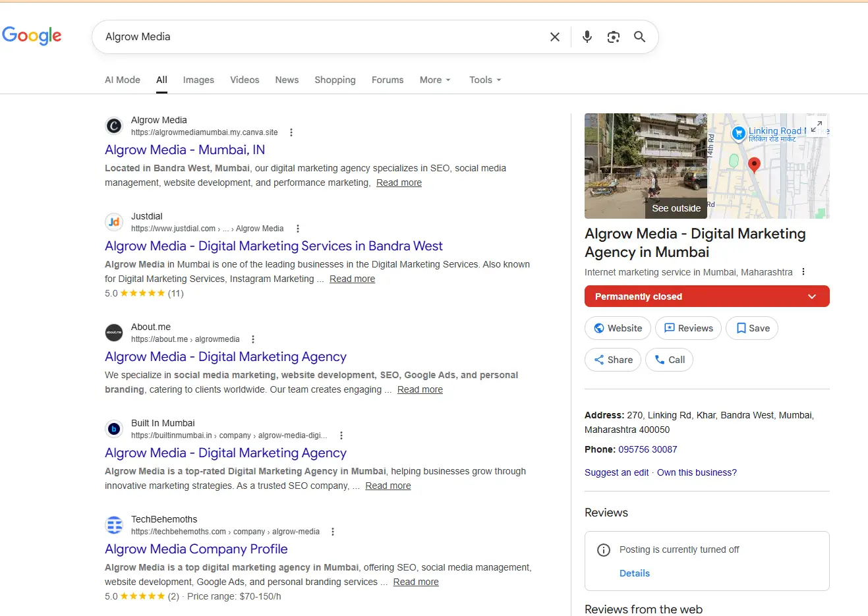Clear the search box with X icon

click(555, 37)
